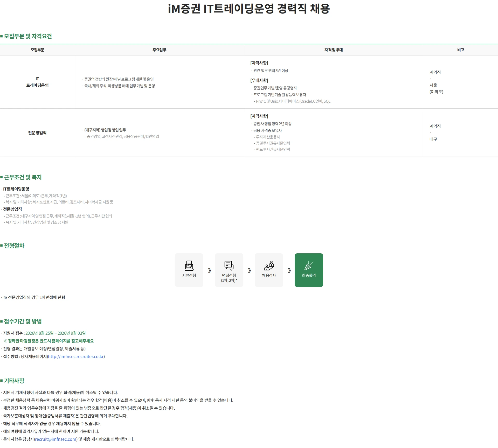This screenshot has width=498, height=448.
Task: Click 채용검진 결과 업무수행에 지장 line
Action: point(89,408)
